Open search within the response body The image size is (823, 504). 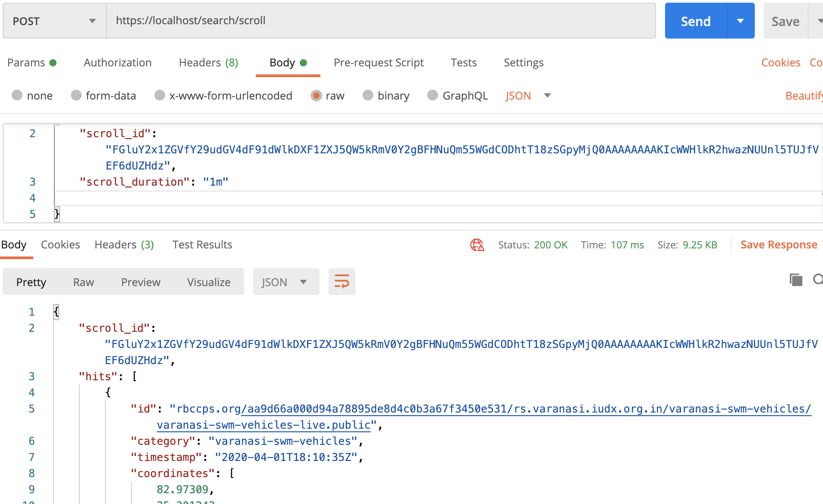819,279
